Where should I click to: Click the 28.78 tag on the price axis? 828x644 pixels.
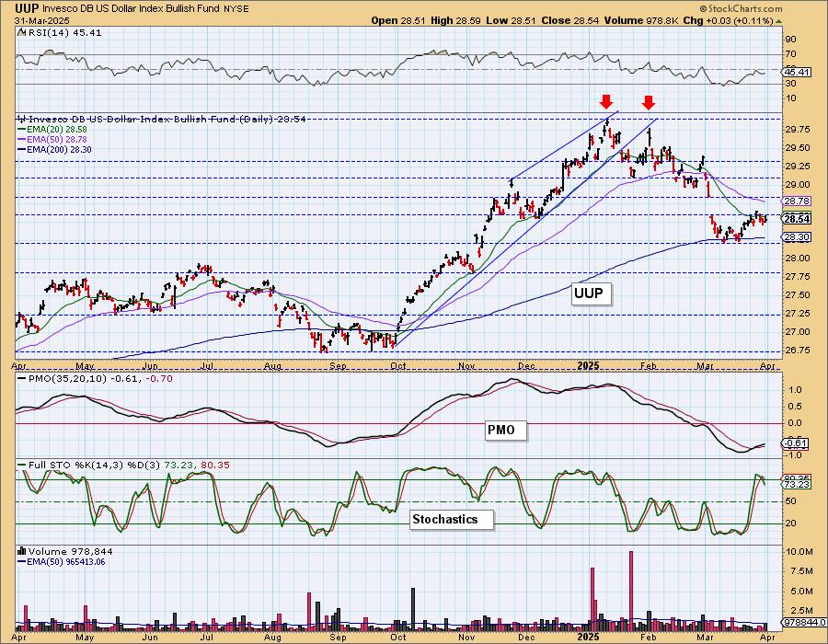coord(797,201)
